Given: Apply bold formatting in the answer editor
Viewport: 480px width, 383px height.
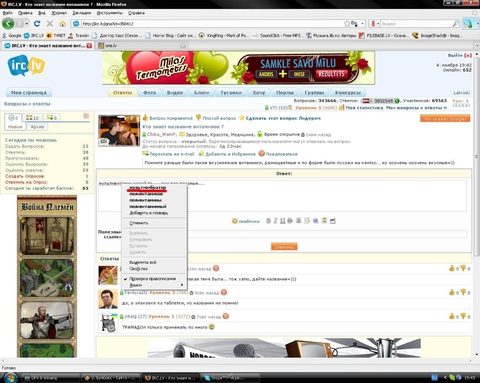Looking at the screenshot, I should (x=268, y=221).
